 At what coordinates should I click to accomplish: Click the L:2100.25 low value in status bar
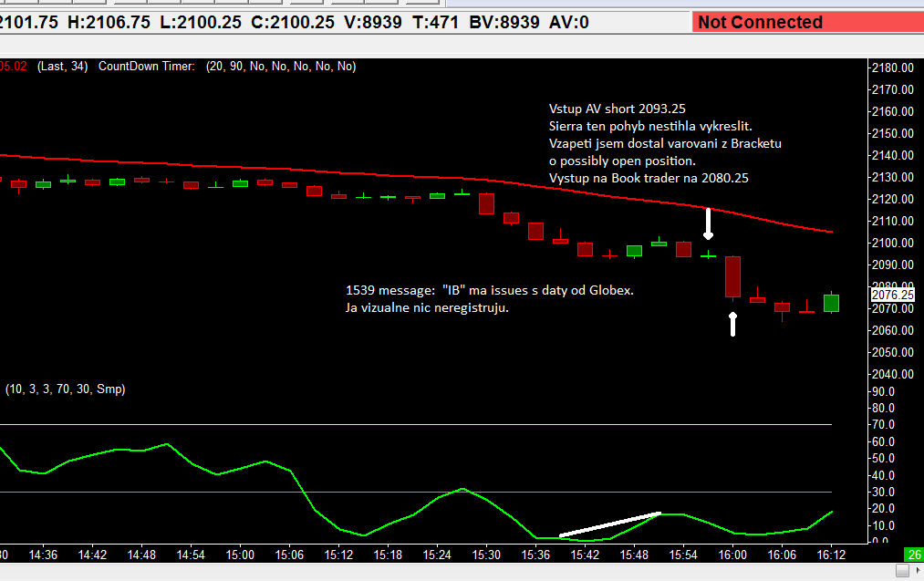[201, 23]
